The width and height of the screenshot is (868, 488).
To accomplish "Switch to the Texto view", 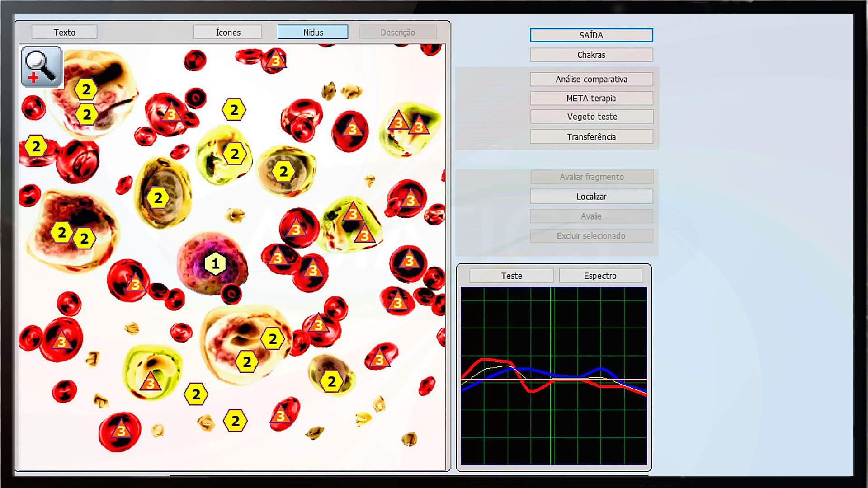I will (64, 32).
